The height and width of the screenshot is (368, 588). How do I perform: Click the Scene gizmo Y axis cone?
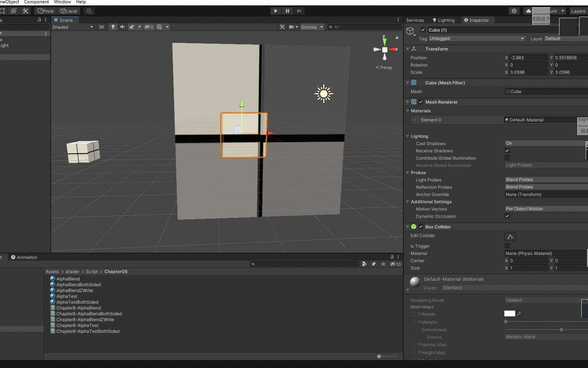click(x=384, y=42)
